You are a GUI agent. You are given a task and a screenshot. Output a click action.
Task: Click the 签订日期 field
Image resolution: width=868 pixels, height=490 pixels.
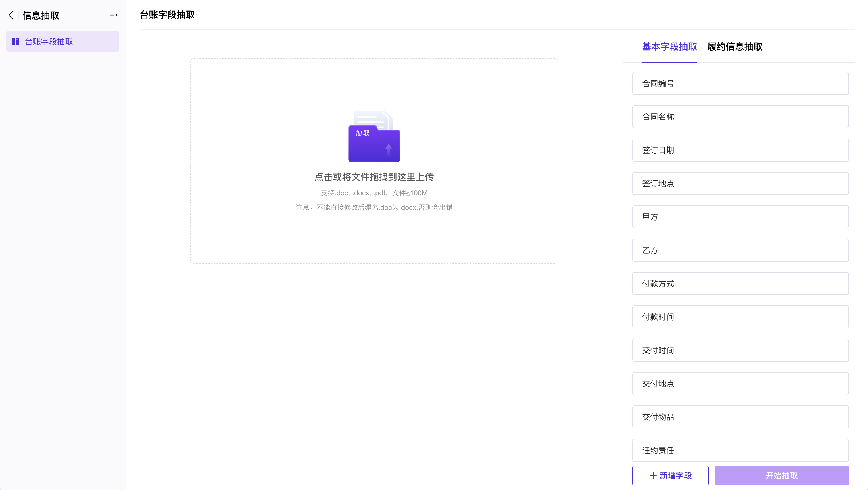[x=740, y=150]
